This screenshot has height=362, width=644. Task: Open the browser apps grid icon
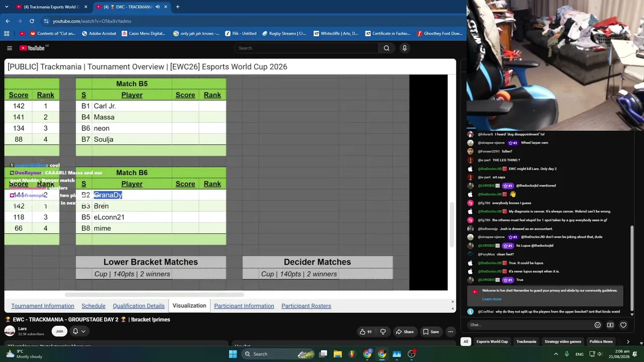coord(7,34)
